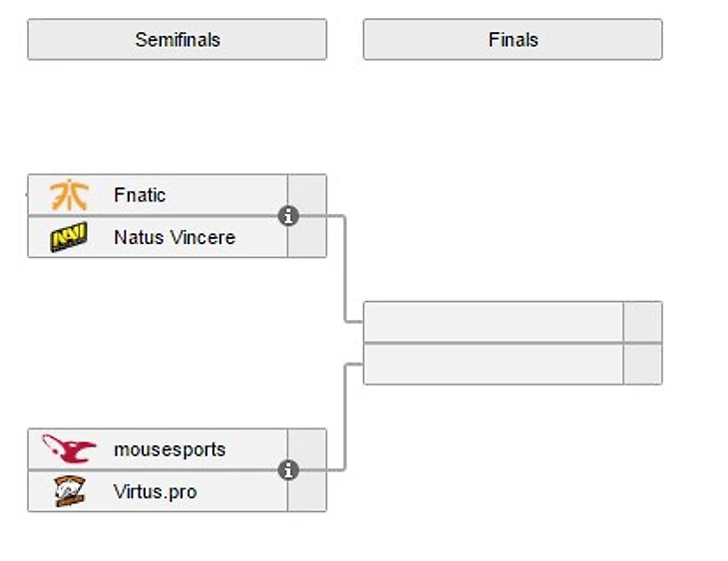Open the Natus Vincere team link
728x561 pixels.
pyautogui.click(x=175, y=237)
